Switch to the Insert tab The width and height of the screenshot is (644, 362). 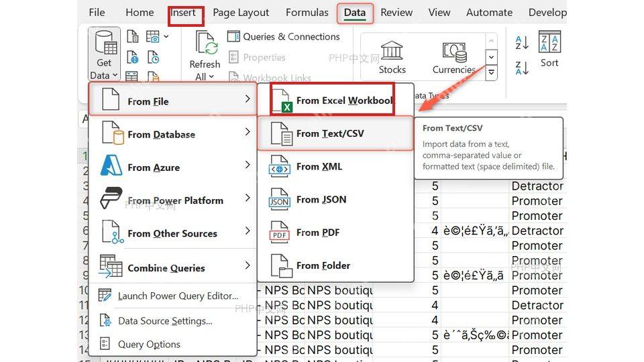coord(183,13)
